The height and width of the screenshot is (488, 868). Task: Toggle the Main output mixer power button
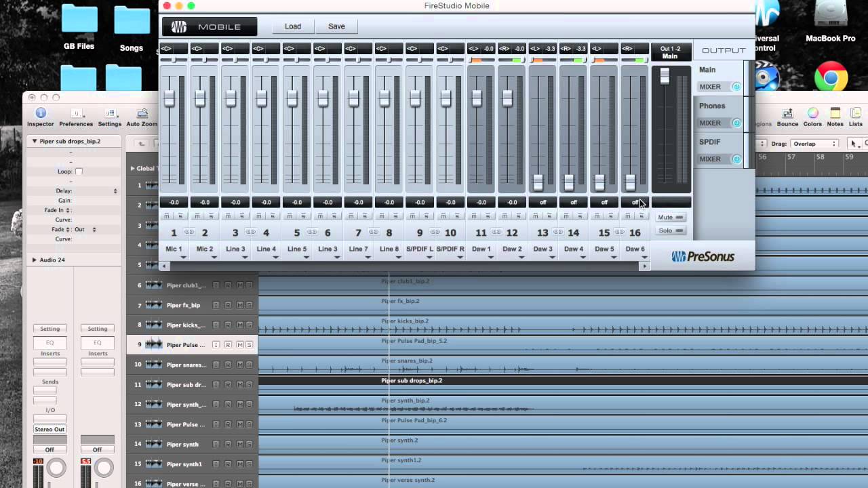click(x=736, y=87)
